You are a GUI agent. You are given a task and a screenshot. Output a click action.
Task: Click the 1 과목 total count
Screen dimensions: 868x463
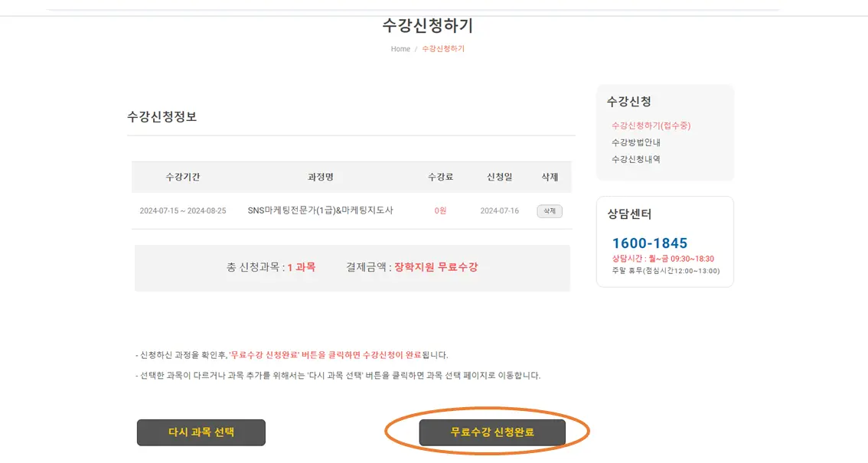tap(301, 267)
